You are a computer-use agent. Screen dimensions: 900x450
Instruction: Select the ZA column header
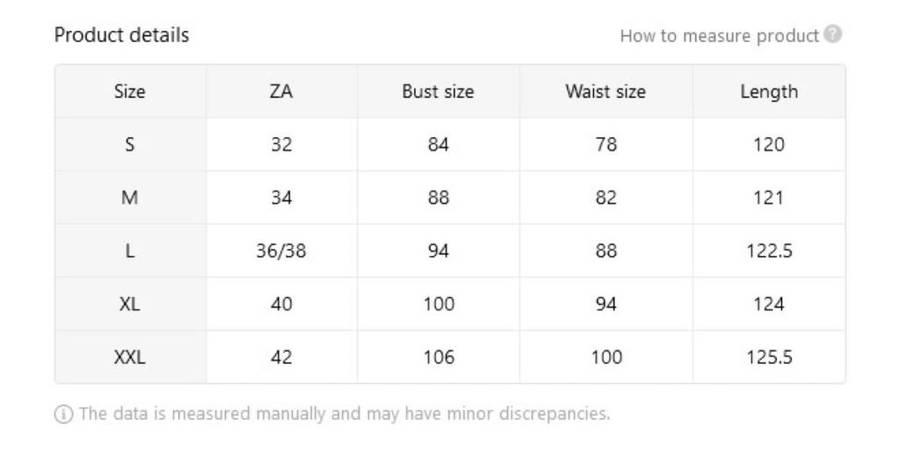(281, 92)
